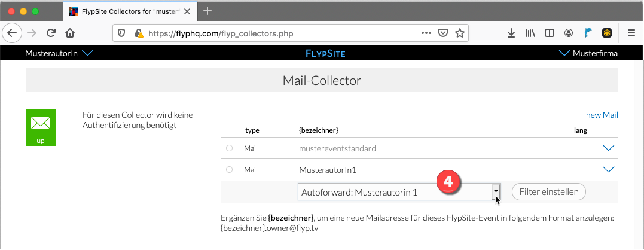The width and height of the screenshot is (644, 250).
Task: Reload the page
Action: (51, 33)
